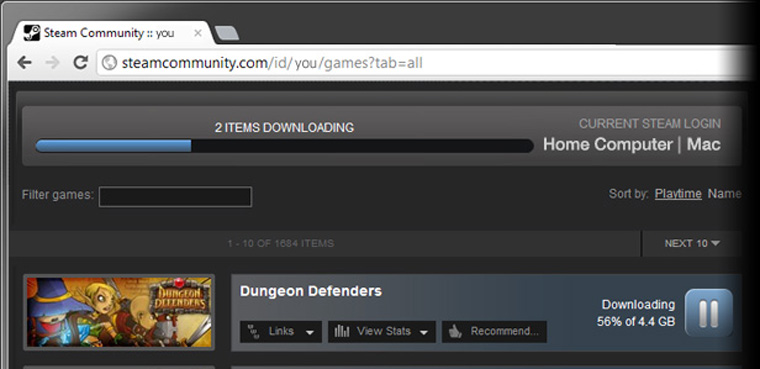Click the Downloading 56% of 4.4 GB status
The width and height of the screenshot is (760, 369).
636,313
